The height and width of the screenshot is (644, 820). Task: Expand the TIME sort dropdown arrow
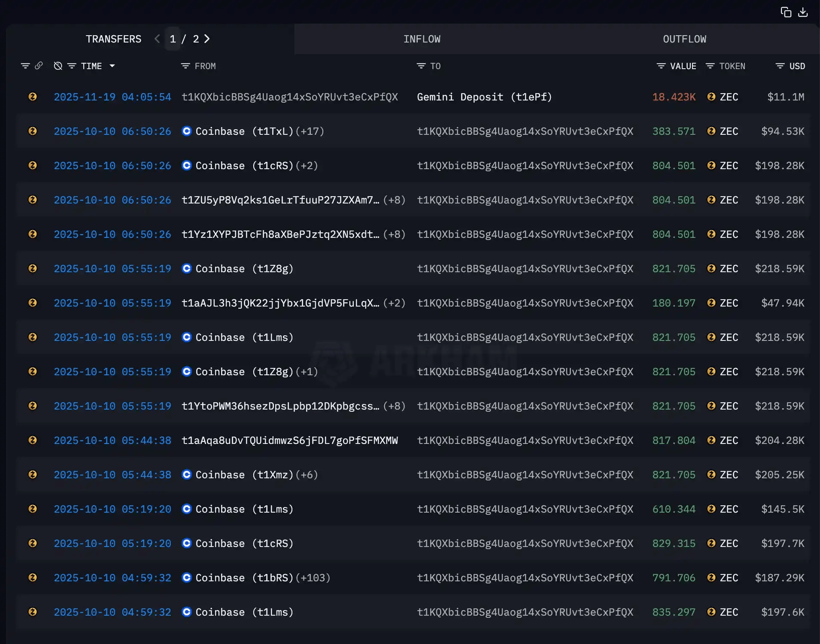112,66
